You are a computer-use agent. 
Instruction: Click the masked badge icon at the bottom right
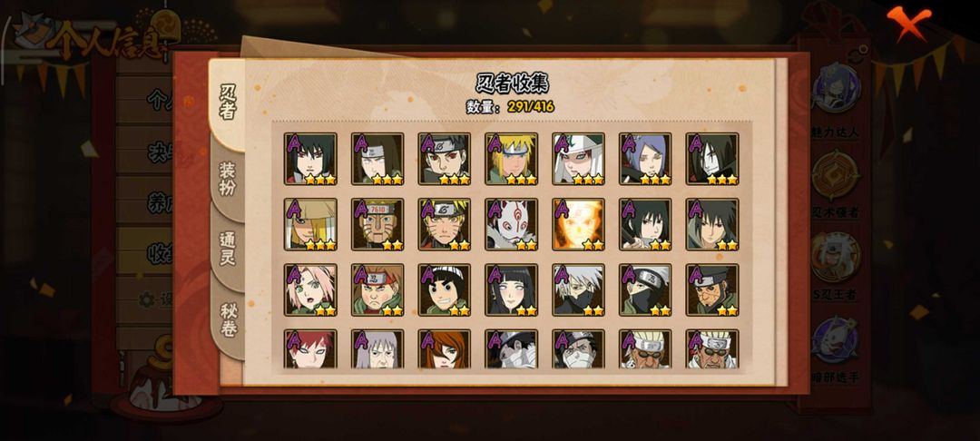[836, 339]
